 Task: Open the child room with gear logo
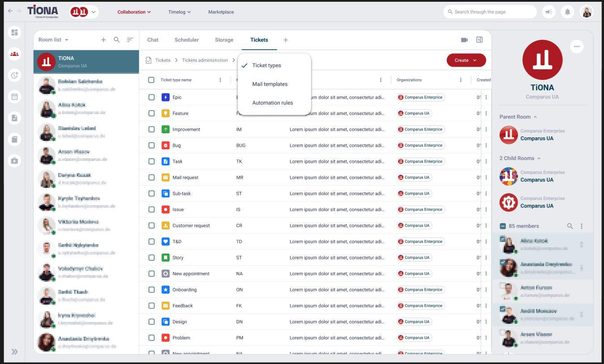509,203
